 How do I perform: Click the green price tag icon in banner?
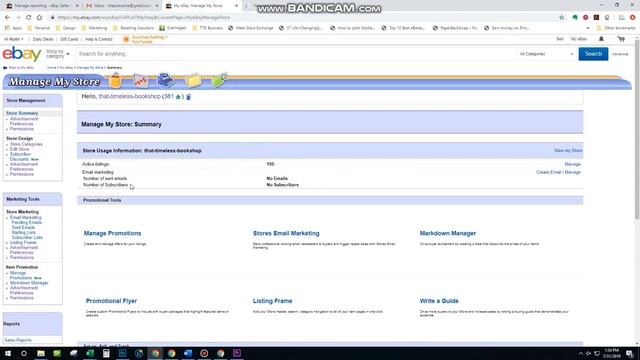tap(219, 80)
